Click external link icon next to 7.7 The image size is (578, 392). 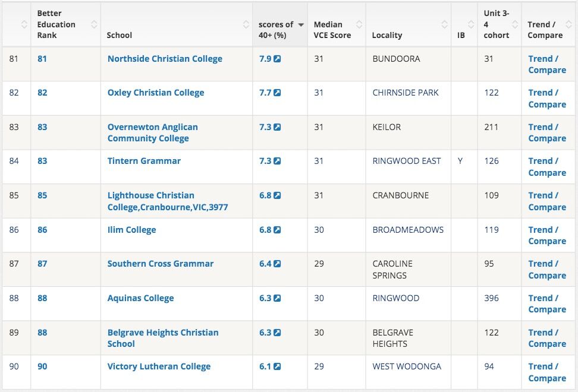pos(277,93)
